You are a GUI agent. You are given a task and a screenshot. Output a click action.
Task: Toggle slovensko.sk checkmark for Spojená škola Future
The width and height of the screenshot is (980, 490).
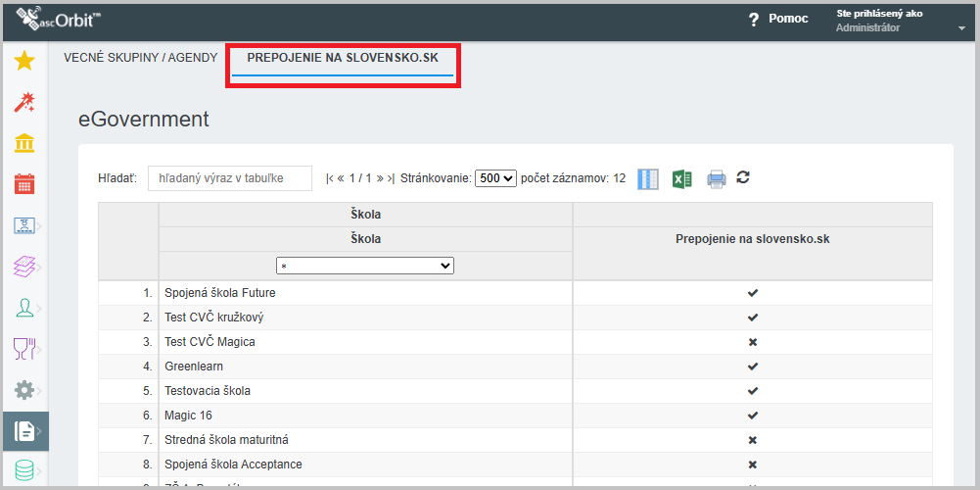(x=753, y=293)
